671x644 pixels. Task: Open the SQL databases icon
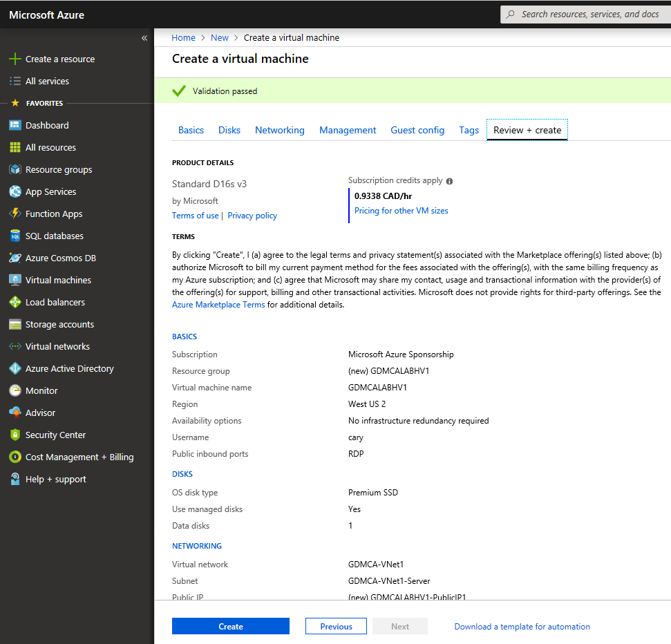(15, 236)
